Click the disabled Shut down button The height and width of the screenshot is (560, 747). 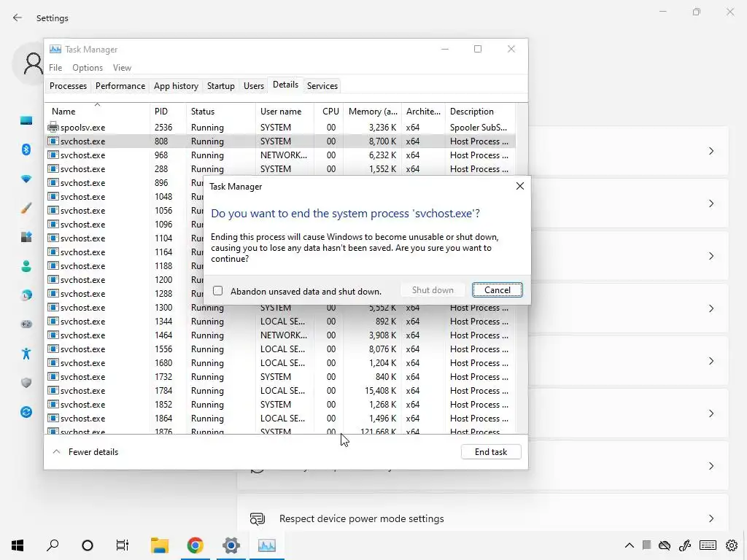(x=432, y=290)
